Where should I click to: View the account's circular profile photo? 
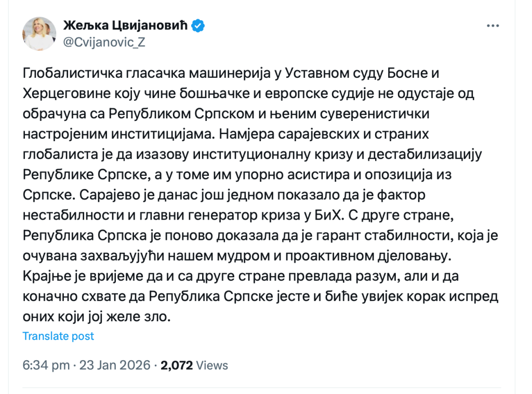click(x=39, y=34)
